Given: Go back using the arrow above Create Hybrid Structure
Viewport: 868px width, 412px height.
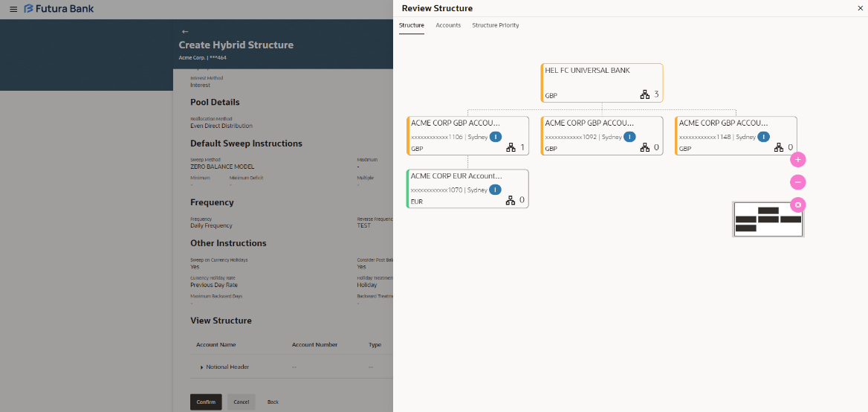Looking at the screenshot, I should click(x=185, y=31).
